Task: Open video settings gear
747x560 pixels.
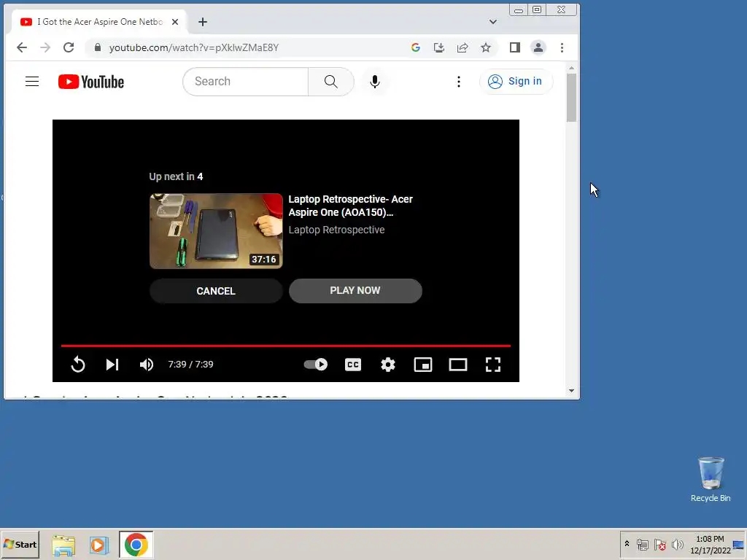Action: (x=388, y=365)
